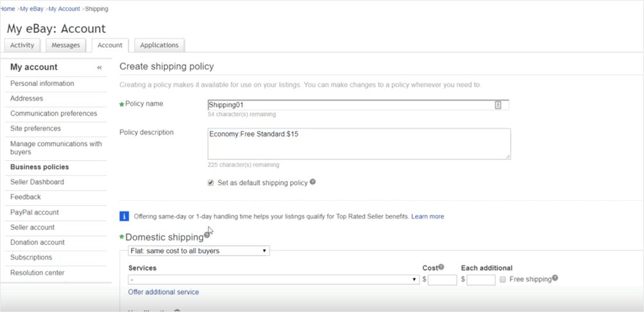Open Seller account in sidebar
The width and height of the screenshot is (644, 312).
pos(33,227)
